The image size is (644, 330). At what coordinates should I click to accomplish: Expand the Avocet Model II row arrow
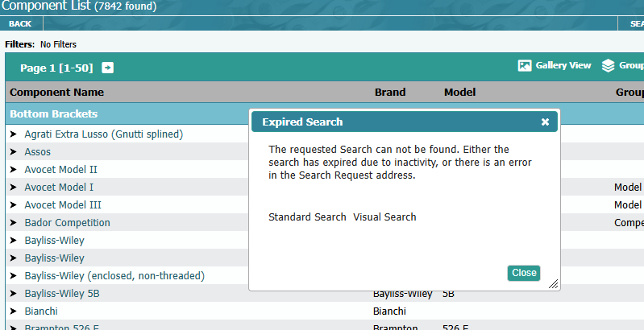(14, 169)
